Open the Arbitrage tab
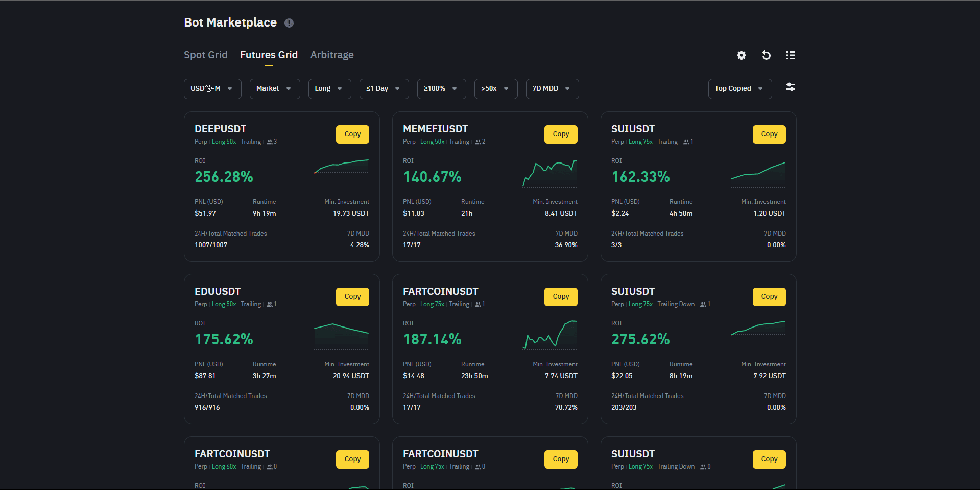Viewport: 980px width, 490px height. [331, 55]
